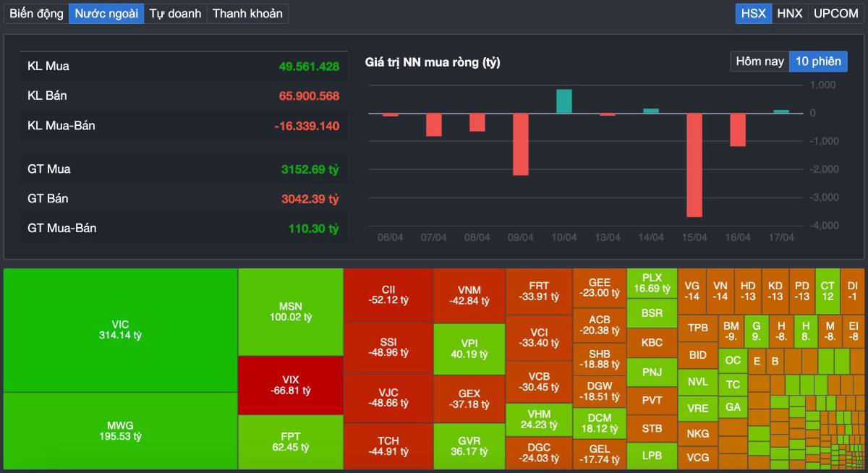This screenshot has width=868, height=473.
Task: Stay on the "Nước ngoài" tab
Action: coord(106,13)
